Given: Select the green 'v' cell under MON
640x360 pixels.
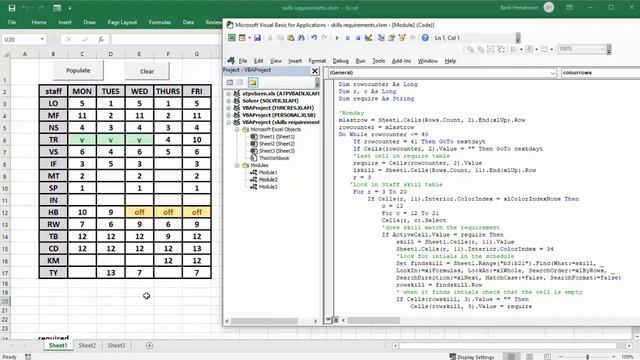Looking at the screenshot, I should tap(82, 140).
